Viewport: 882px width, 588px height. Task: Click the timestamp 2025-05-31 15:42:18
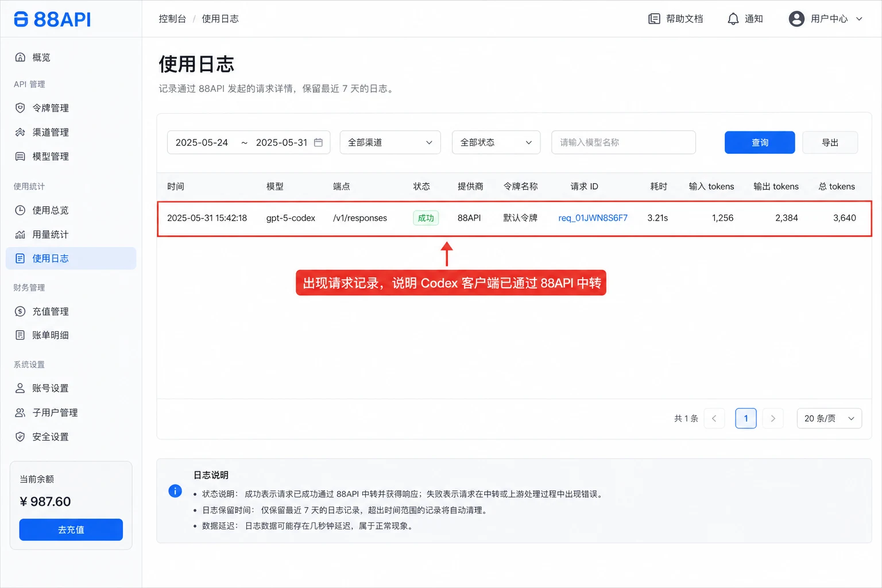click(x=207, y=218)
